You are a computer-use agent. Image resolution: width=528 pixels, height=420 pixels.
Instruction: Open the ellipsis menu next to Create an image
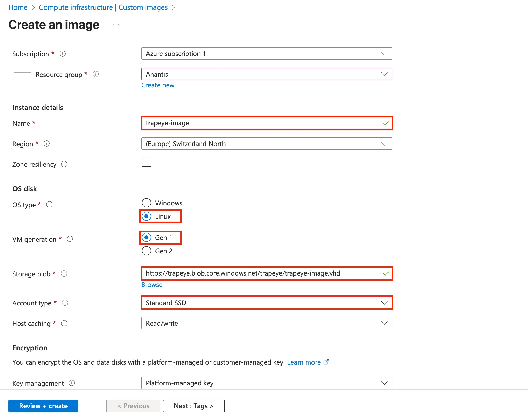[116, 25]
